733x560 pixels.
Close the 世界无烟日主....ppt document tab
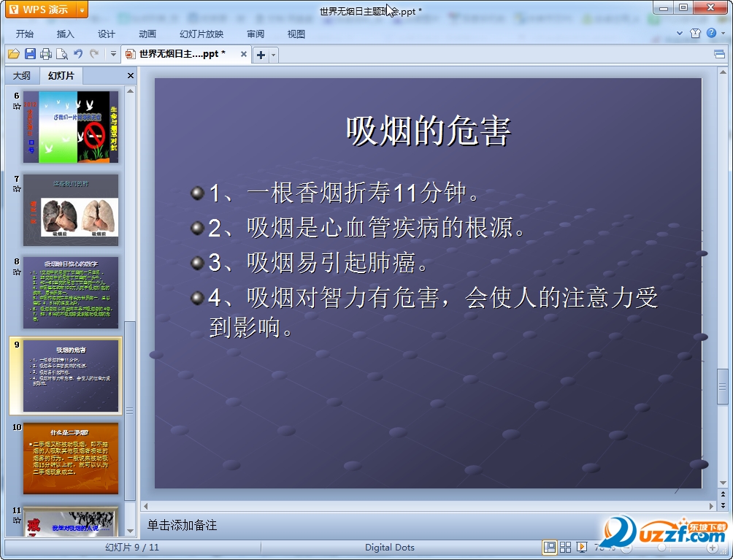(x=244, y=54)
